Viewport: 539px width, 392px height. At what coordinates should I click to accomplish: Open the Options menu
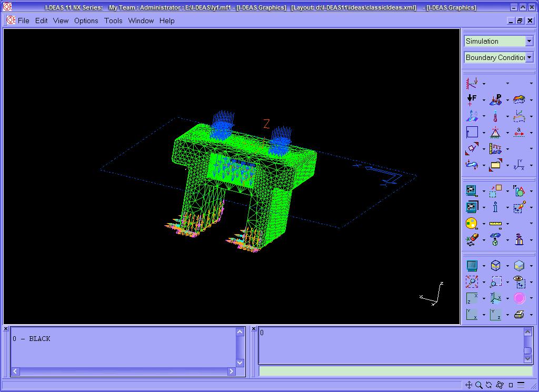point(86,21)
